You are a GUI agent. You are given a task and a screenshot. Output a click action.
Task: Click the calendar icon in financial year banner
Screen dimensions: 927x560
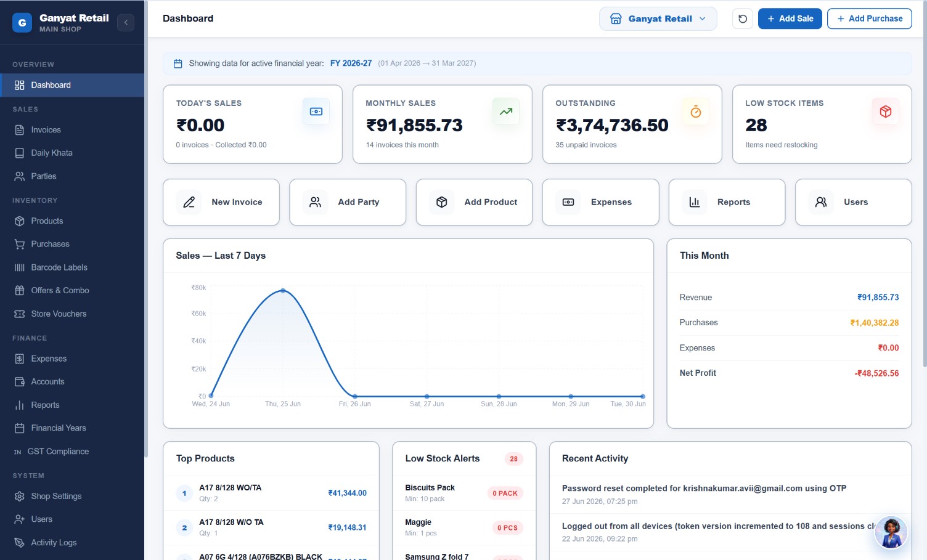tap(178, 63)
